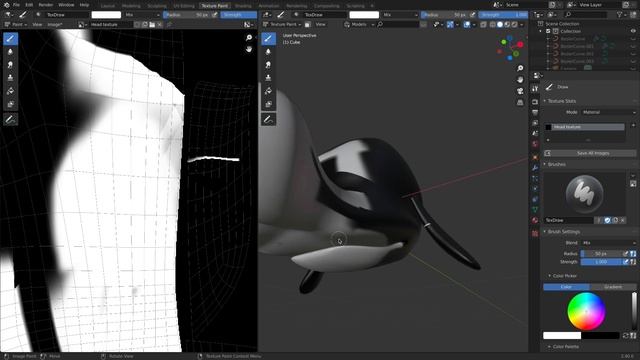Open Mix blend dropdown in viewport header
Viewport: 640px width, 360px height.
click(400, 15)
